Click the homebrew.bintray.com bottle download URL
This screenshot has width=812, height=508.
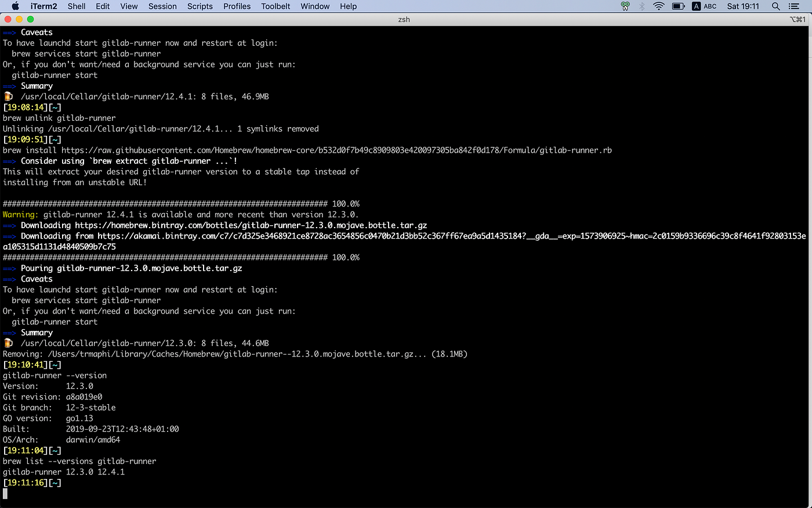coord(251,225)
